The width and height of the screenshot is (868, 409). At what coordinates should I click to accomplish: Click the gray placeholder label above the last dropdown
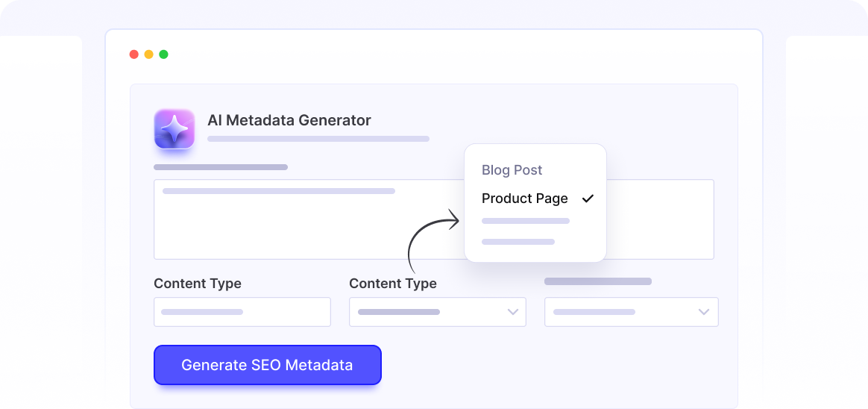click(x=598, y=281)
